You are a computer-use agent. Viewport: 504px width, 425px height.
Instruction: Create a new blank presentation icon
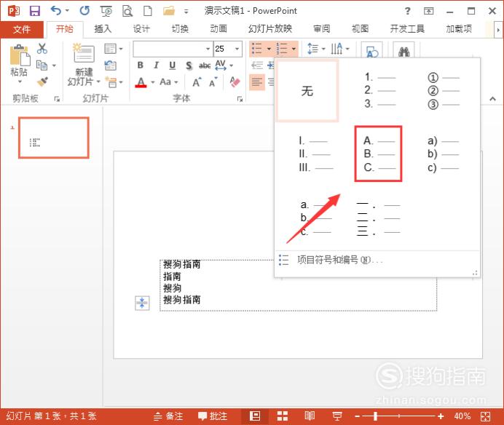point(148,11)
